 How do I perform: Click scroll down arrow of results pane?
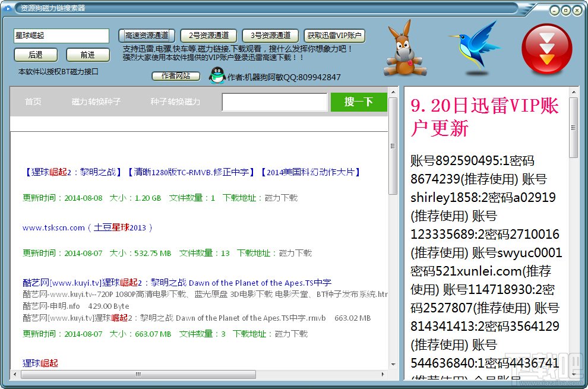(x=393, y=364)
